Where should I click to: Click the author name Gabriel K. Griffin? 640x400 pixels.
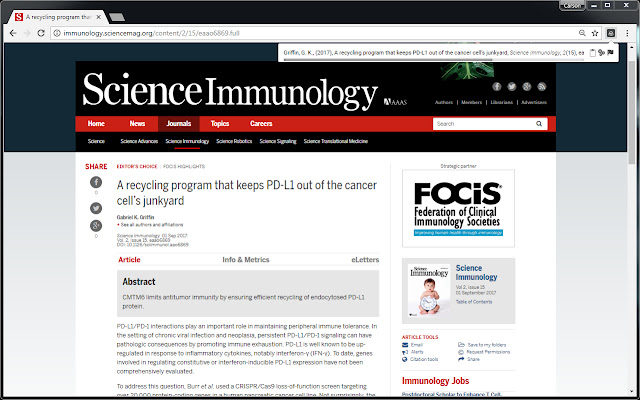click(136, 217)
